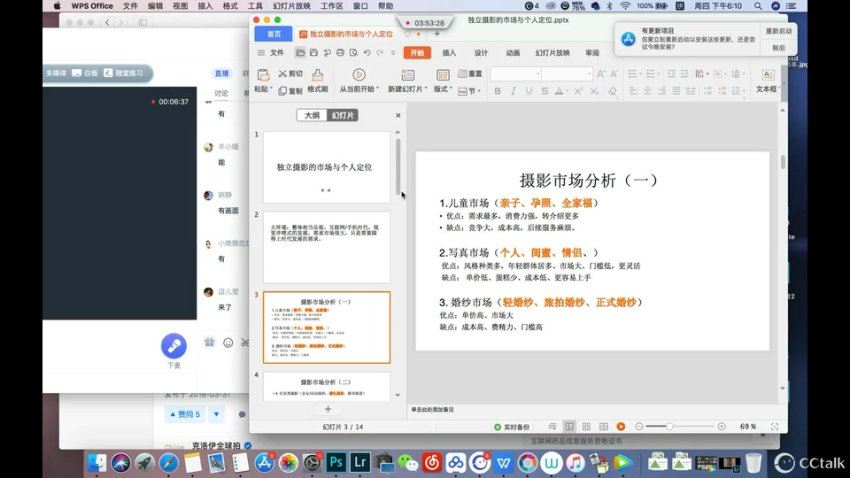The image size is (850, 478).
Task: Click the gift icon in CCtalk chat
Action: click(210, 342)
